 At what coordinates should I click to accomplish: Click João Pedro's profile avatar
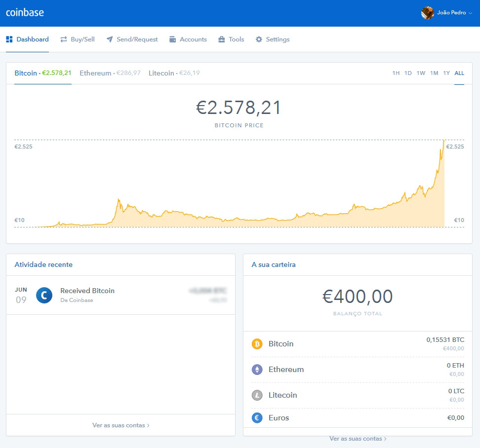pos(427,12)
